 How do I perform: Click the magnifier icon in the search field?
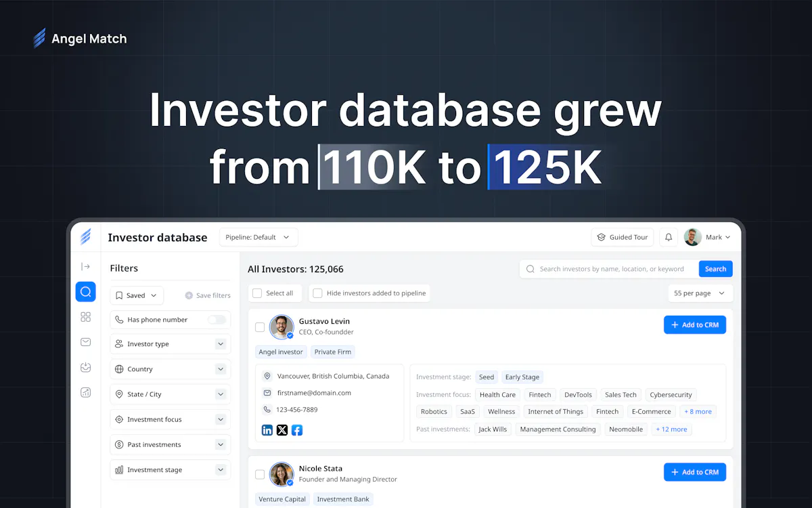531,269
